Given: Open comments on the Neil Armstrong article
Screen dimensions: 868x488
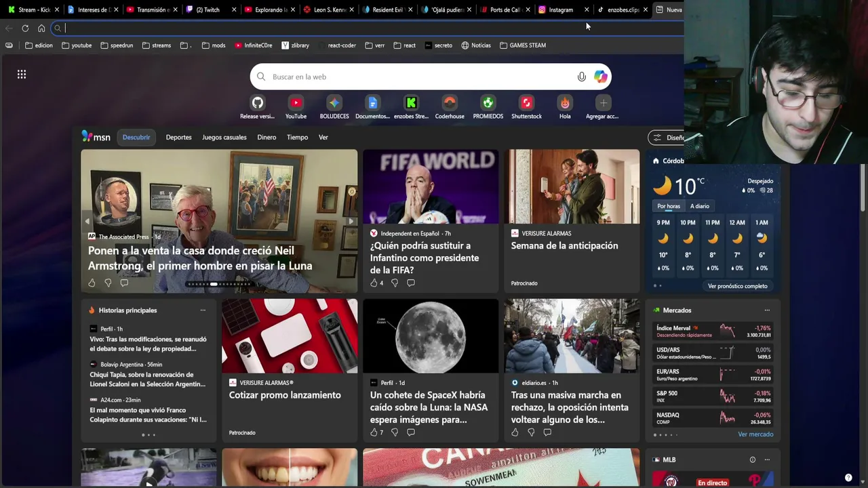Looking at the screenshot, I should point(124,283).
